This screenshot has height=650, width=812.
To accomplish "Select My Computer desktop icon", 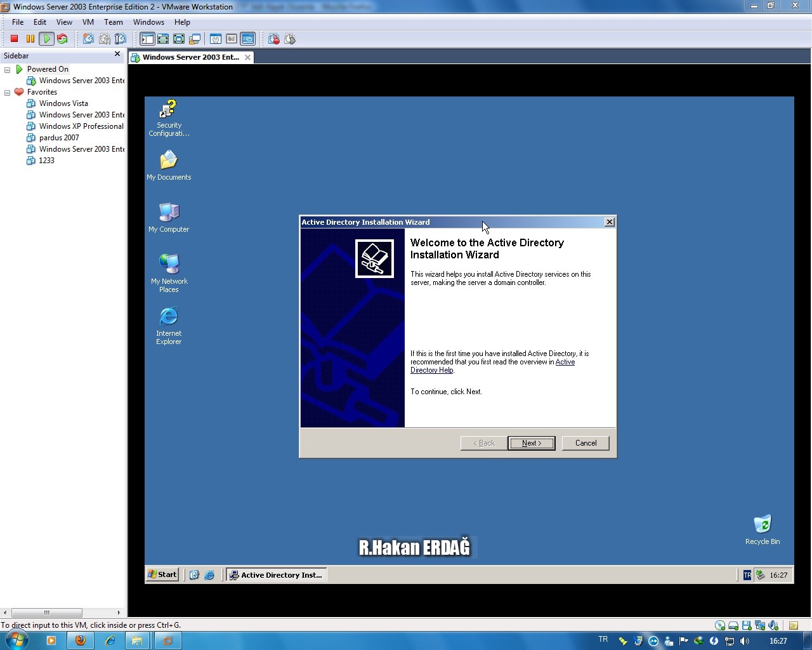I will [x=169, y=218].
